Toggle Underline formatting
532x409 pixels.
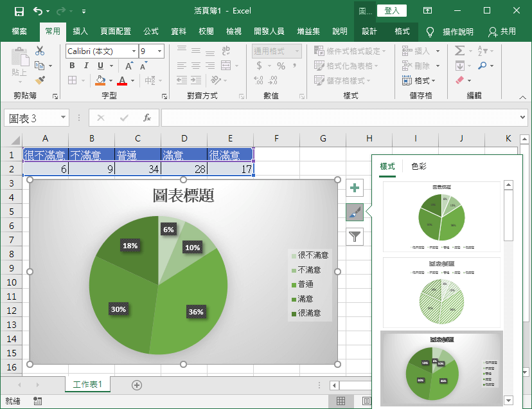(x=100, y=66)
